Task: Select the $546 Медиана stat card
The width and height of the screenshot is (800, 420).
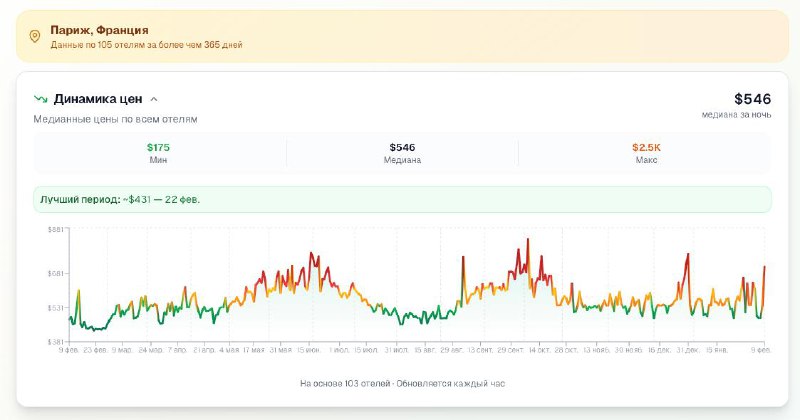Action: tap(402, 153)
